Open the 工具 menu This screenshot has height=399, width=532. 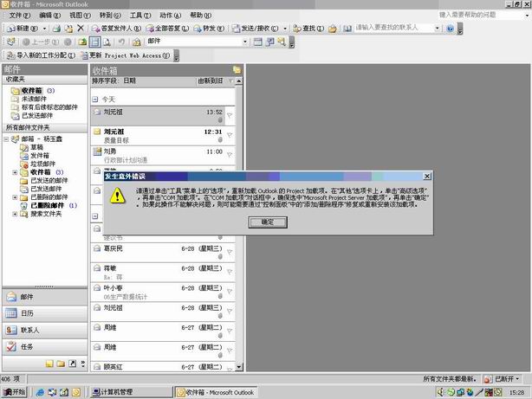tap(140, 16)
